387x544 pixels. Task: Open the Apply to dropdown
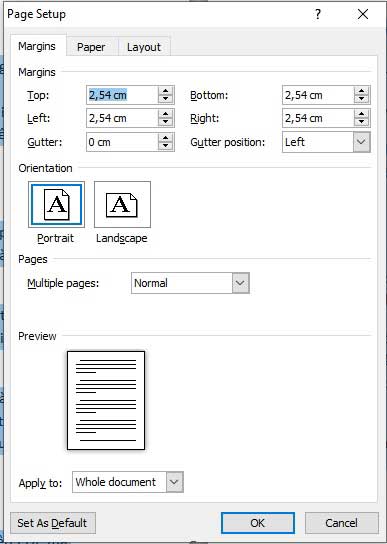174,482
